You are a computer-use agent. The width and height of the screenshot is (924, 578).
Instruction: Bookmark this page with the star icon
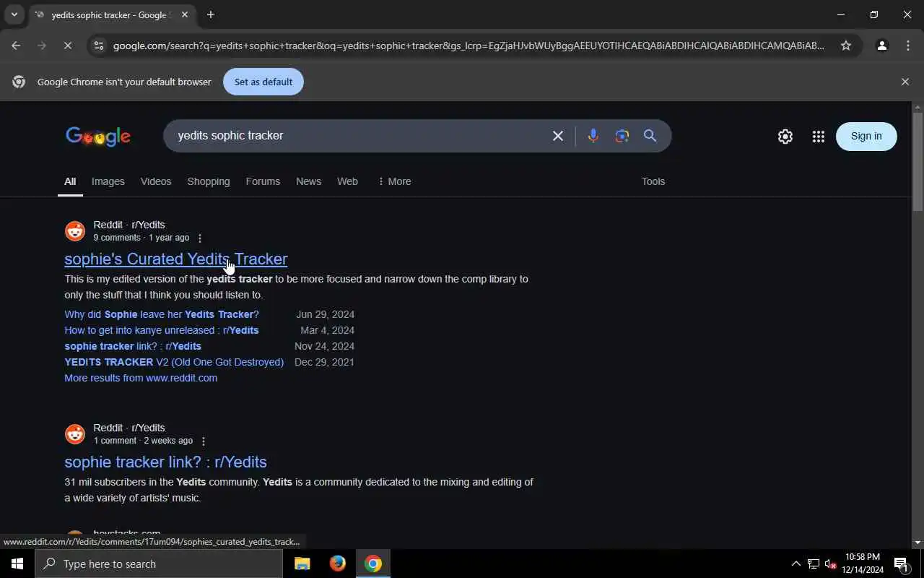point(846,46)
